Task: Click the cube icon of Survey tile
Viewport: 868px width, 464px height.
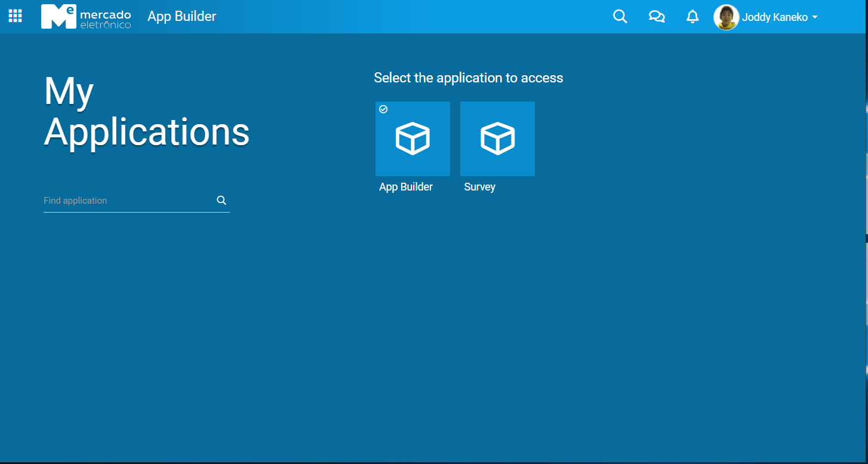Action: coord(497,139)
